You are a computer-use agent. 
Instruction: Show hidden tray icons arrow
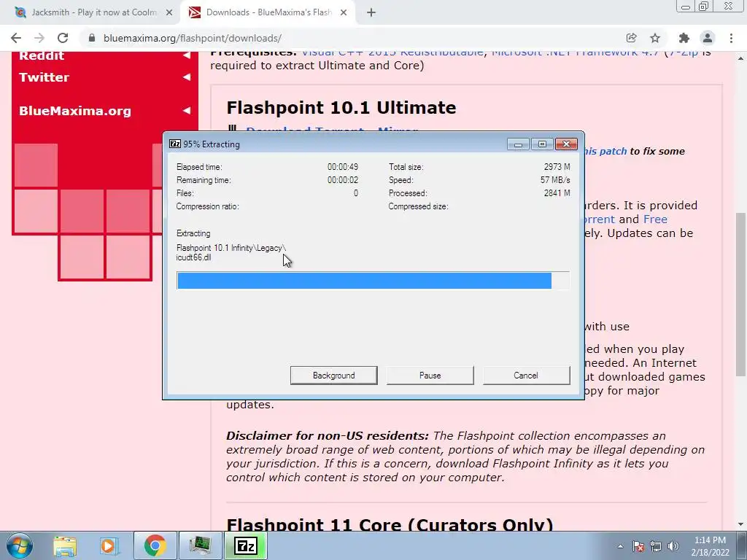[x=620, y=546]
